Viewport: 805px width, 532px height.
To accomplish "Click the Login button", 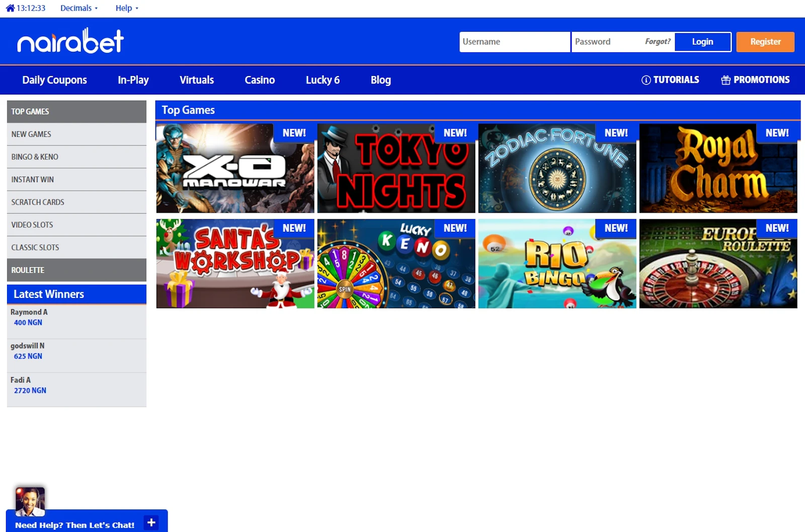I will [x=702, y=42].
